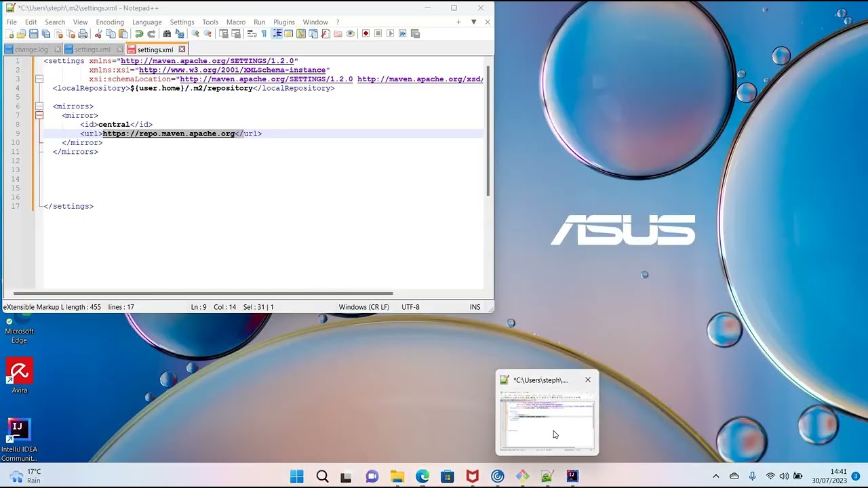Toggle synchronized vertical scrolling icon
The height and width of the screenshot is (488, 868).
(x=223, y=33)
